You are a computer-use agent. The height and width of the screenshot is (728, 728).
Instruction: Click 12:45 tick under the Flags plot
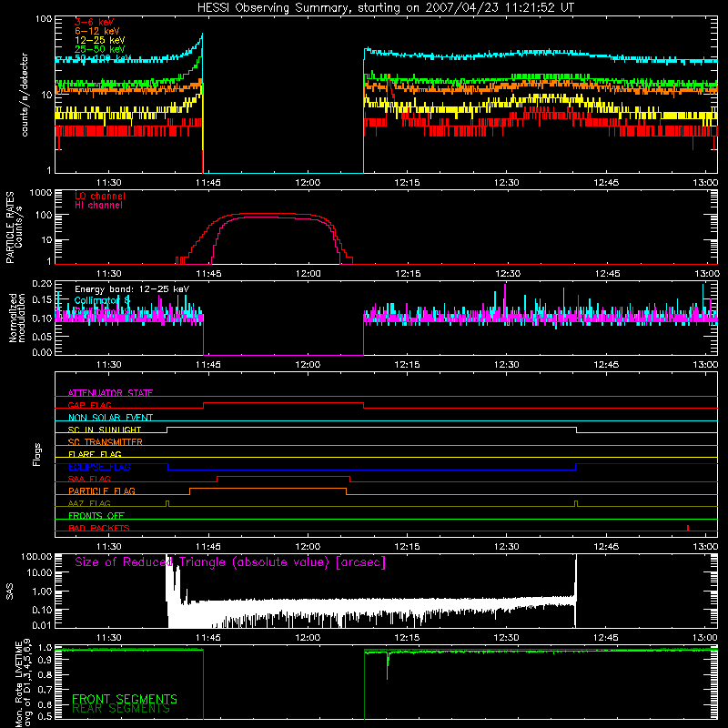point(606,547)
